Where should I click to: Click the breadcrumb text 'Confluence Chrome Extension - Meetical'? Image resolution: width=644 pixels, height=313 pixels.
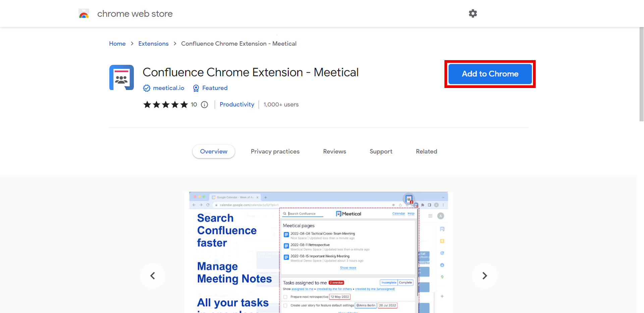(x=239, y=44)
